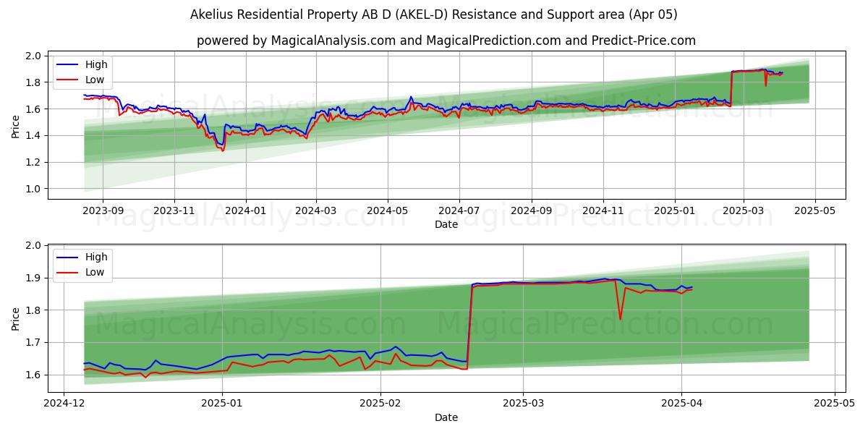Select the 2025-02 tick label on lower chart
The height and width of the screenshot is (434, 868).
coord(380,403)
